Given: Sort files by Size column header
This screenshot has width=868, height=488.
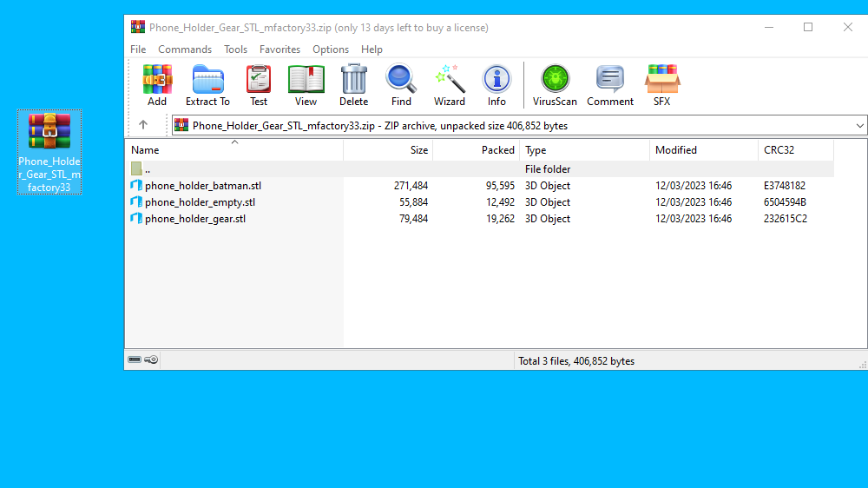Looking at the screenshot, I should (x=388, y=150).
